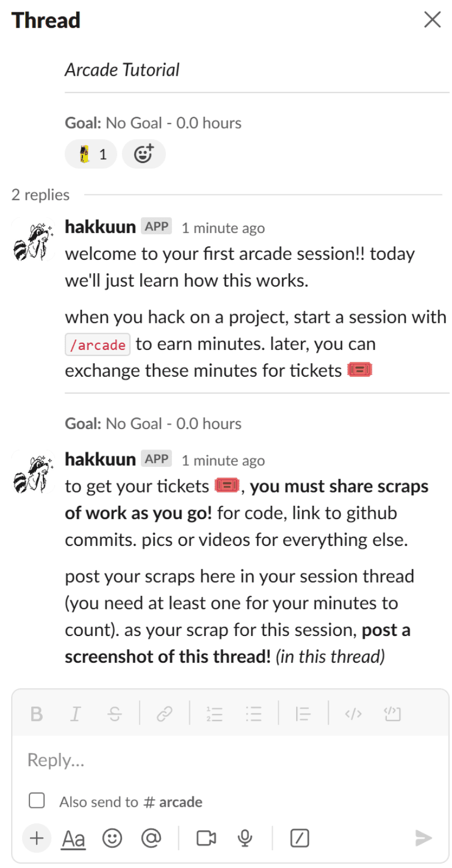Insert a link in reply
Image resolution: width=452 pixels, height=868 pixels.
click(x=164, y=713)
